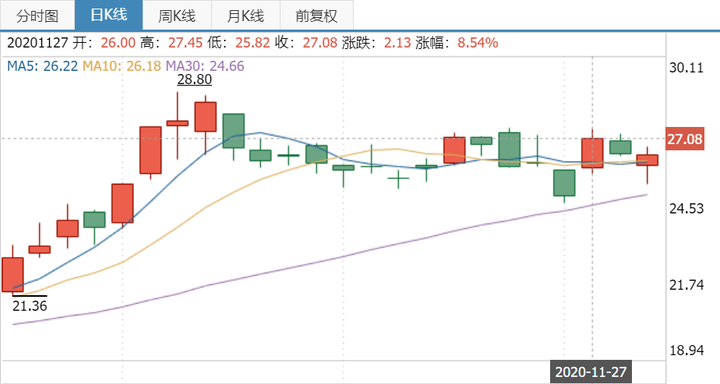Click the 18.94 axis value
This screenshot has width=720, height=384.
(686, 350)
